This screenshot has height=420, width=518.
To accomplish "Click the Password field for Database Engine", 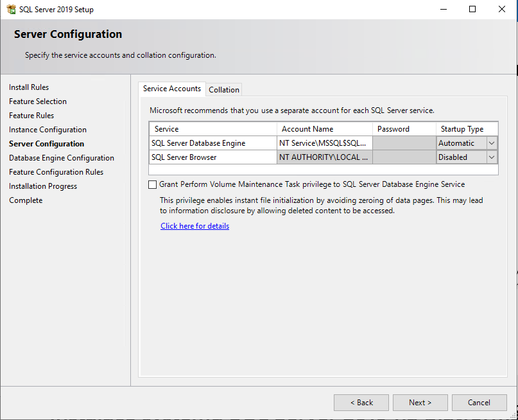I will pos(404,143).
